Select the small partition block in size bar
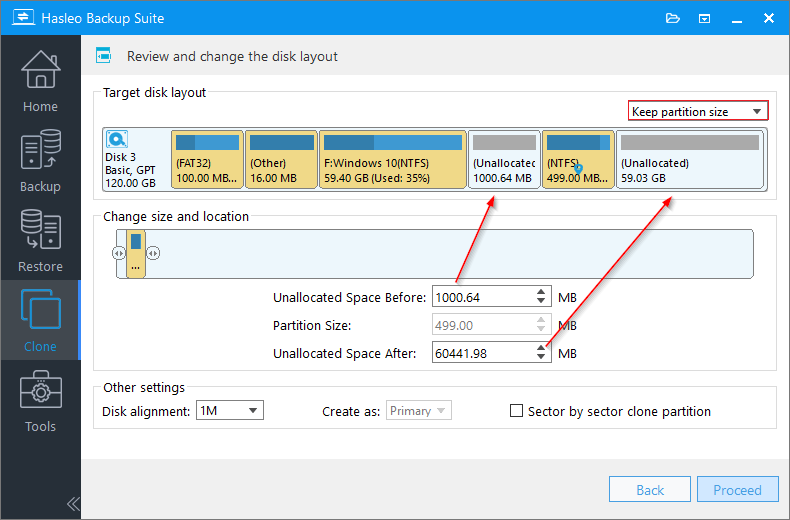Viewport: 790px width, 520px height. coord(136,253)
